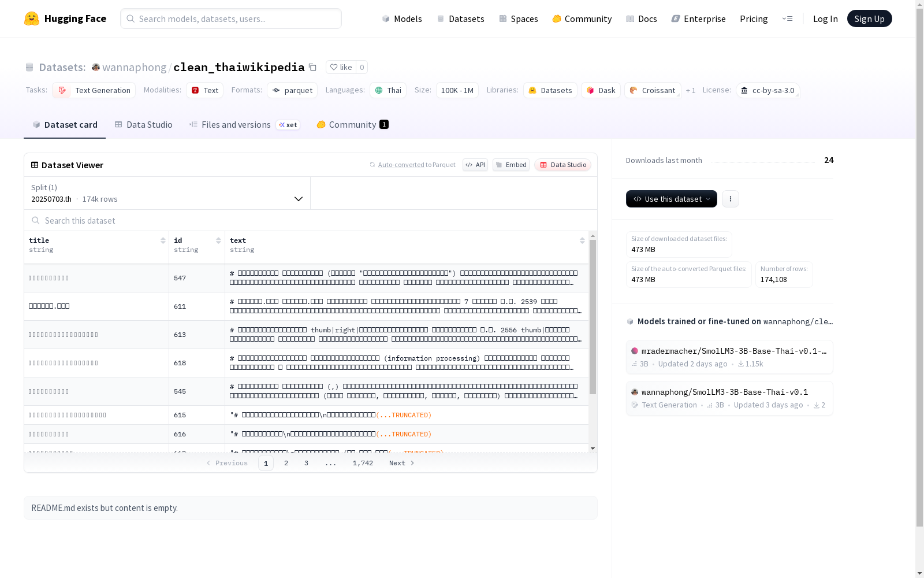The image size is (924, 578).
Task: Click the Text Generation task tag
Action: (94, 90)
